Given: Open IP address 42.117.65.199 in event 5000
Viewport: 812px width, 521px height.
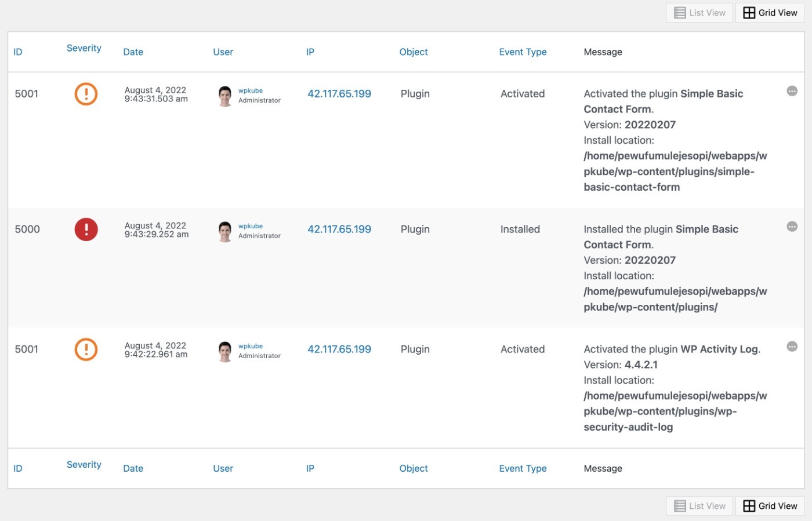Looking at the screenshot, I should (x=339, y=229).
